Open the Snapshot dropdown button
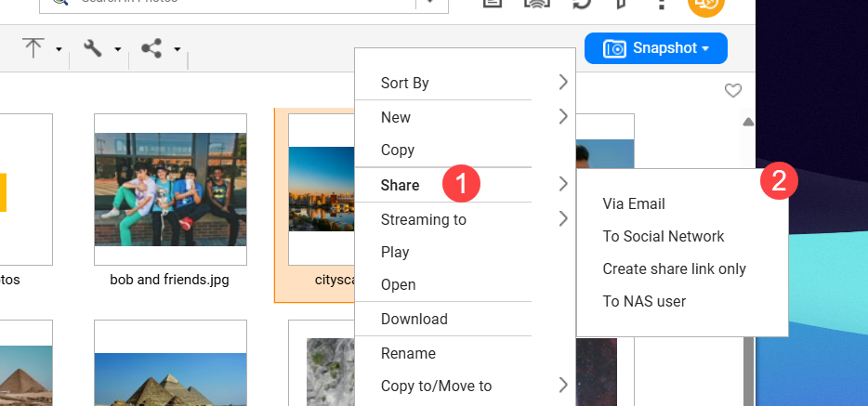This screenshot has width=868, height=406. tap(656, 48)
